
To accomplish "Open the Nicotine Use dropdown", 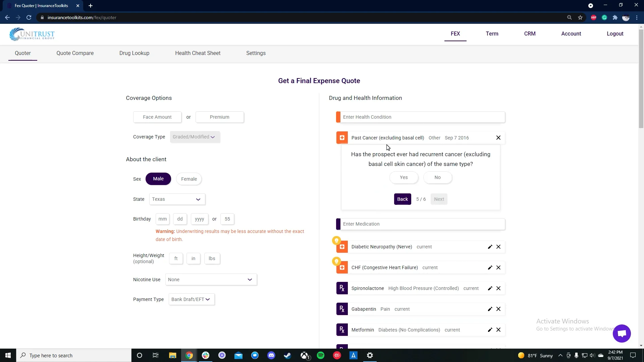I will tap(211, 279).
